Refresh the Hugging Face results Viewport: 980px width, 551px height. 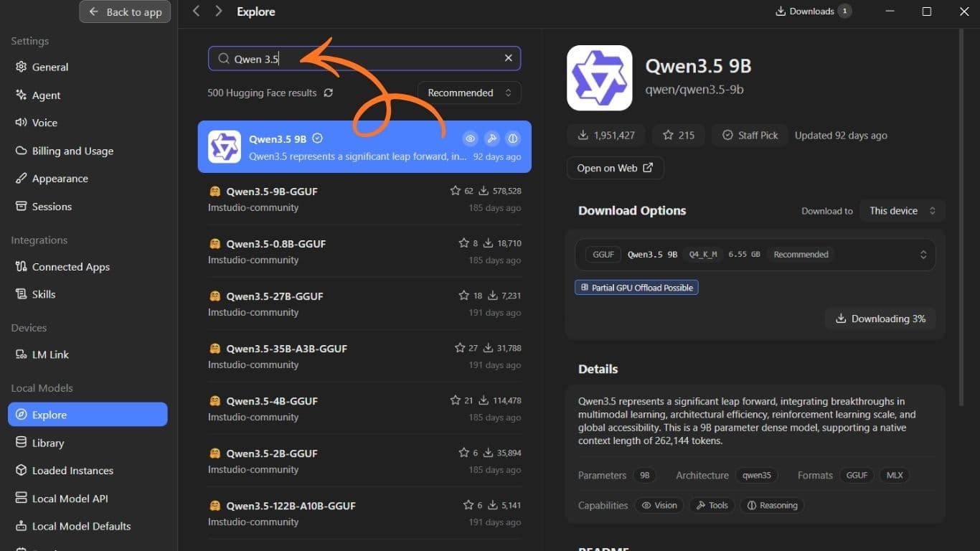tap(329, 93)
